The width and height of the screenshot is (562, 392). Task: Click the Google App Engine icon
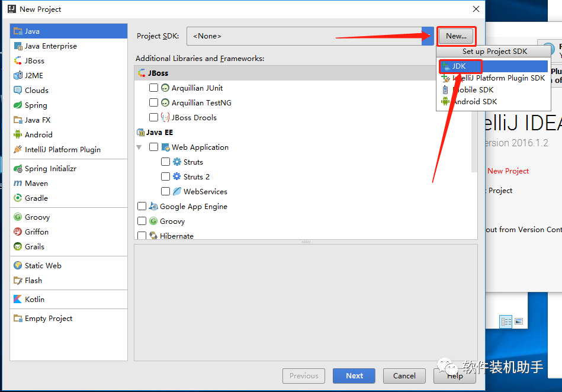153,206
